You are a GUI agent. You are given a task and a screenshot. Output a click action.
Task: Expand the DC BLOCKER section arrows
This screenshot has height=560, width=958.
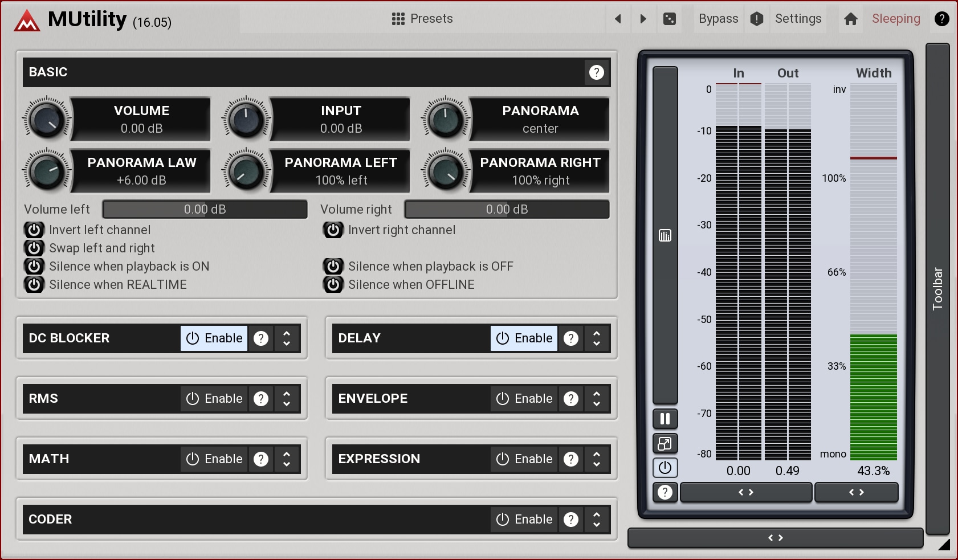point(287,338)
